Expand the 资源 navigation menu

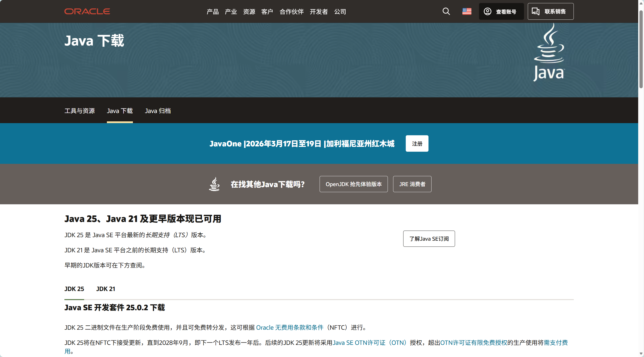(x=249, y=12)
